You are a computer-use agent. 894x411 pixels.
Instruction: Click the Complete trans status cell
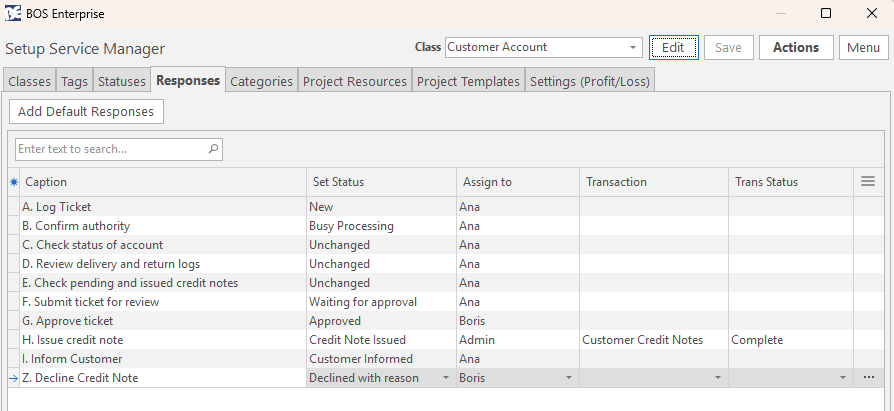click(791, 340)
